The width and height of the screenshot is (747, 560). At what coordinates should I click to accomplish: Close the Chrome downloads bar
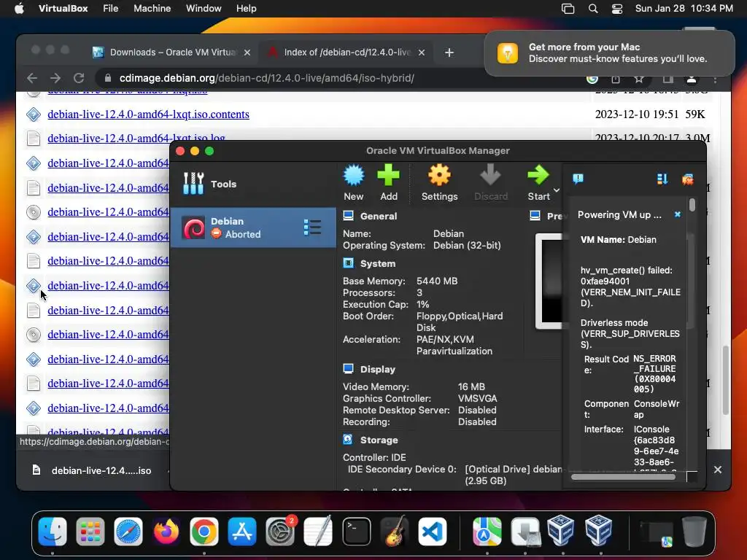pos(718,470)
